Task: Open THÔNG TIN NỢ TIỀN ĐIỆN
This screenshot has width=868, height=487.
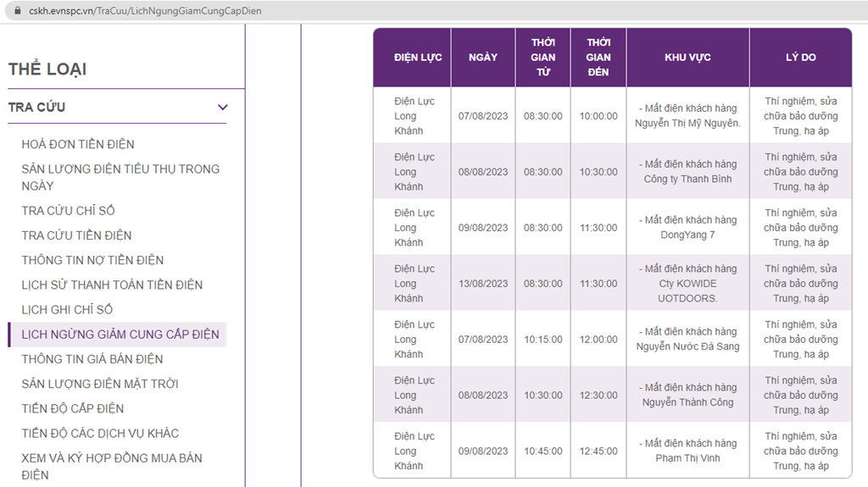Action: coord(92,260)
